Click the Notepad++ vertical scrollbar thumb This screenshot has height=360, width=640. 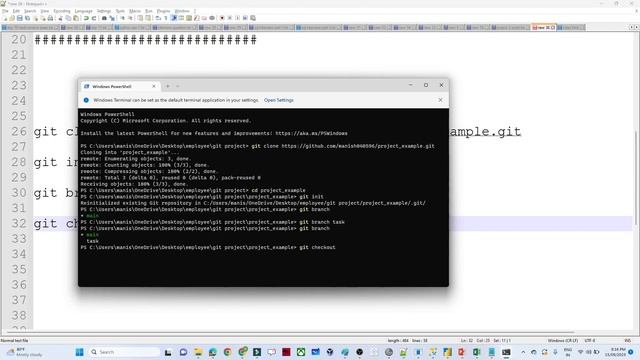tap(636, 178)
